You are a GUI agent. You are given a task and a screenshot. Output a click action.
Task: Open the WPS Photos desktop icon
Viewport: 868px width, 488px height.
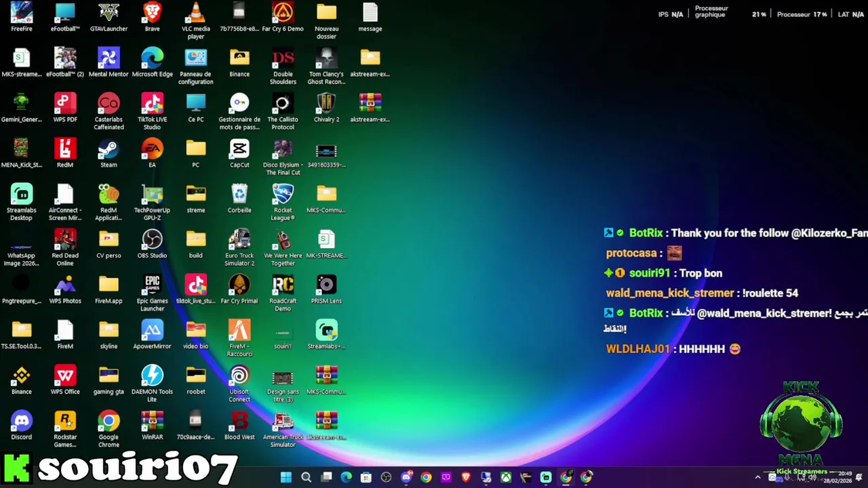[x=65, y=290]
